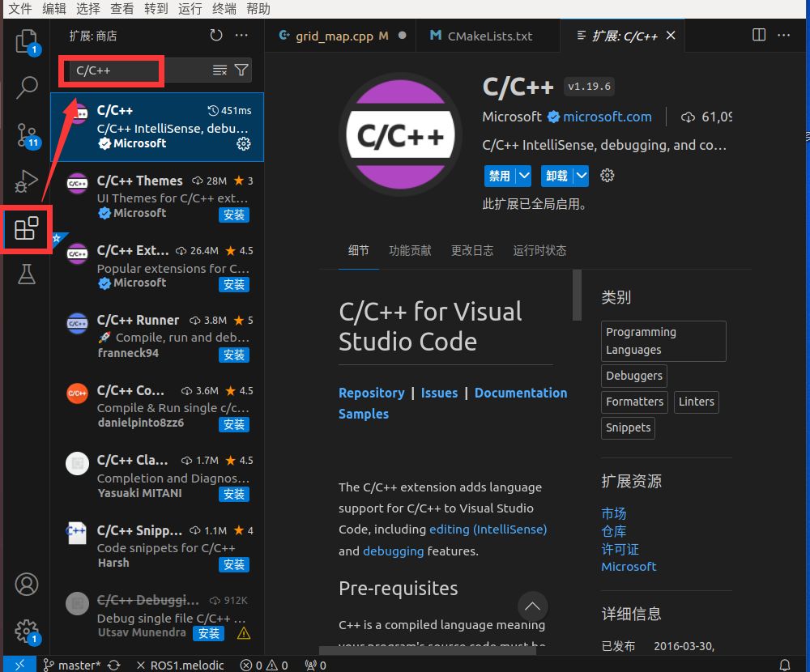Viewport: 810px width, 672px height.
Task: Select the 细节 tab
Action: pyautogui.click(x=359, y=250)
